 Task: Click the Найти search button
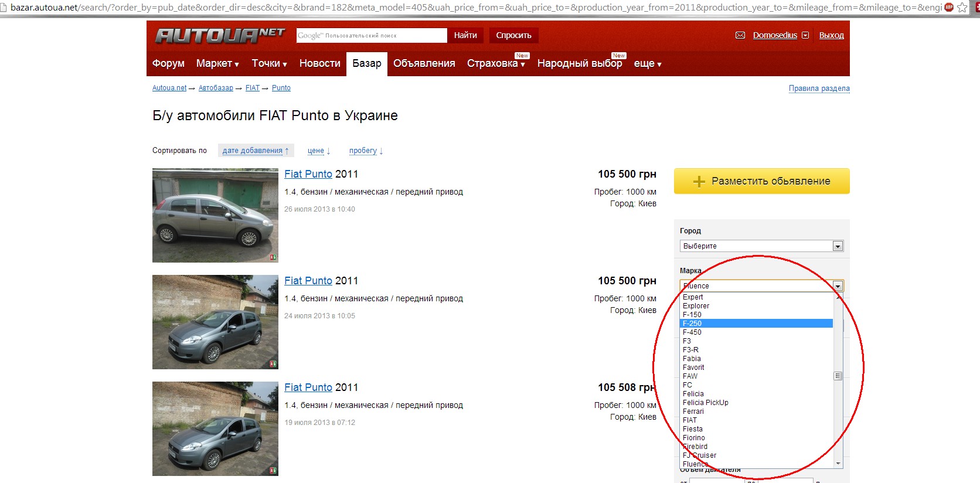465,35
